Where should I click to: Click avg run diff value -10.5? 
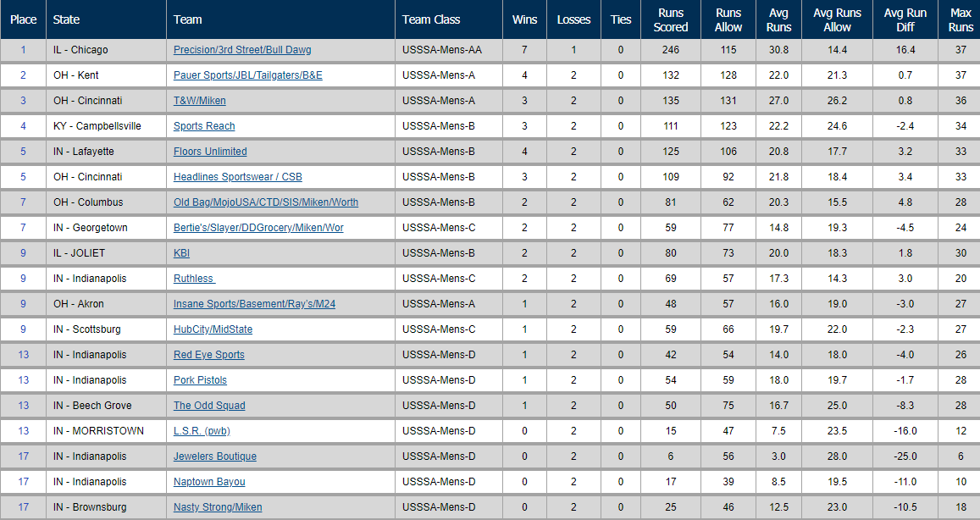[905, 507]
